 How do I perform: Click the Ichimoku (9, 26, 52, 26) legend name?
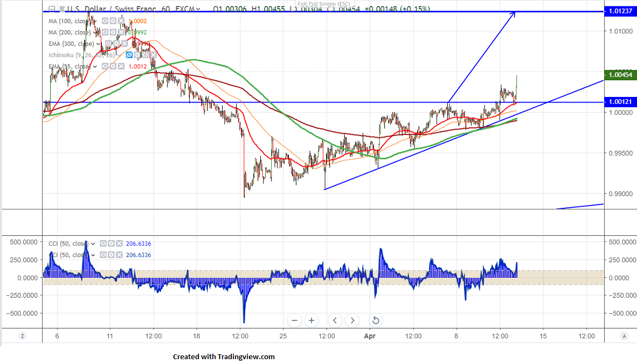(x=82, y=55)
